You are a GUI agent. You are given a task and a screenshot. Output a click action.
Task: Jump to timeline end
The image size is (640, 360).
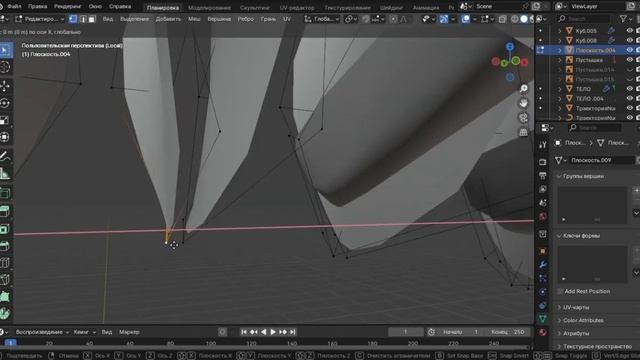(293, 332)
